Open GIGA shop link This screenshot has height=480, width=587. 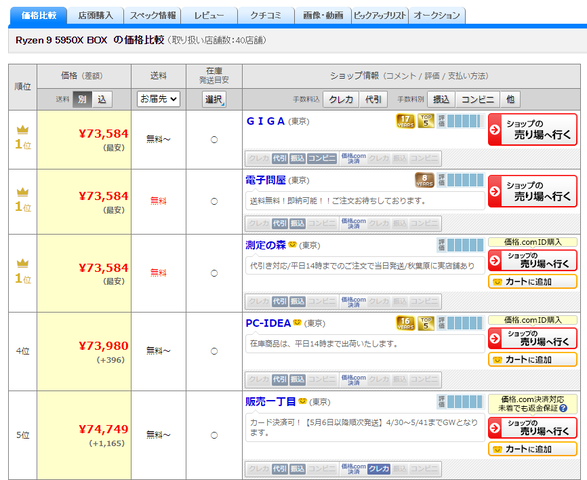[265, 121]
